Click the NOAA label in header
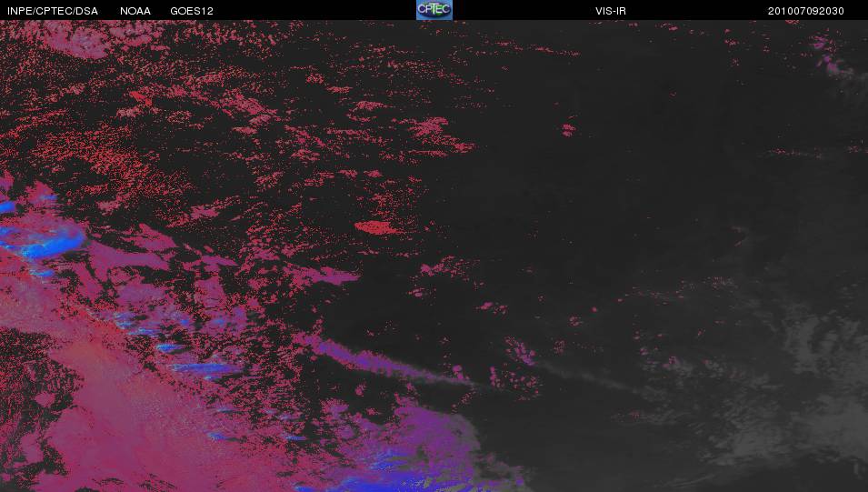The image size is (868, 492). [135, 11]
